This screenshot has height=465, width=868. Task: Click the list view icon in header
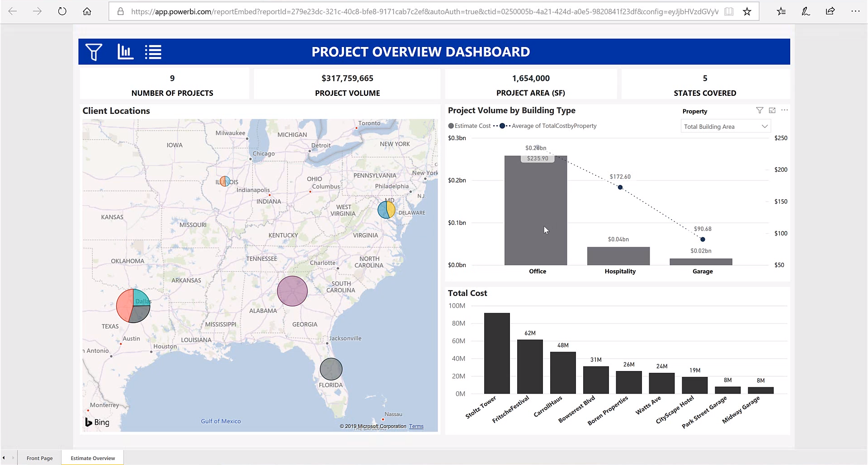pos(153,52)
